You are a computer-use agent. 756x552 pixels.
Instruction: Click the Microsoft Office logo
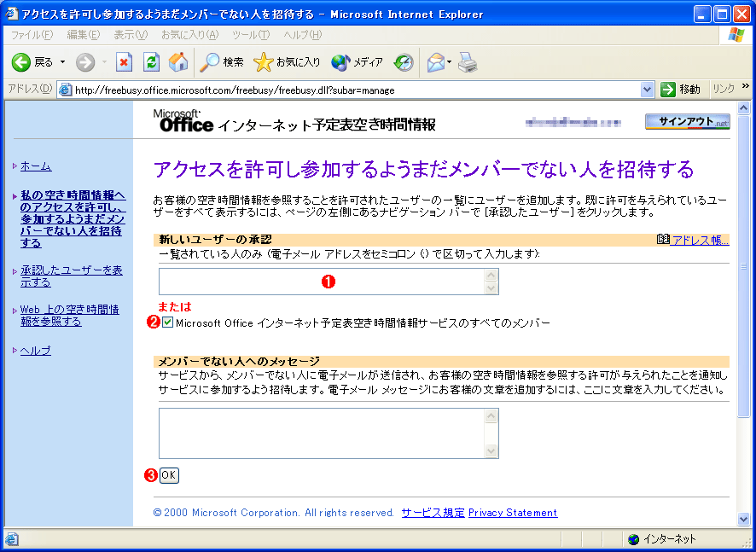[x=183, y=120]
